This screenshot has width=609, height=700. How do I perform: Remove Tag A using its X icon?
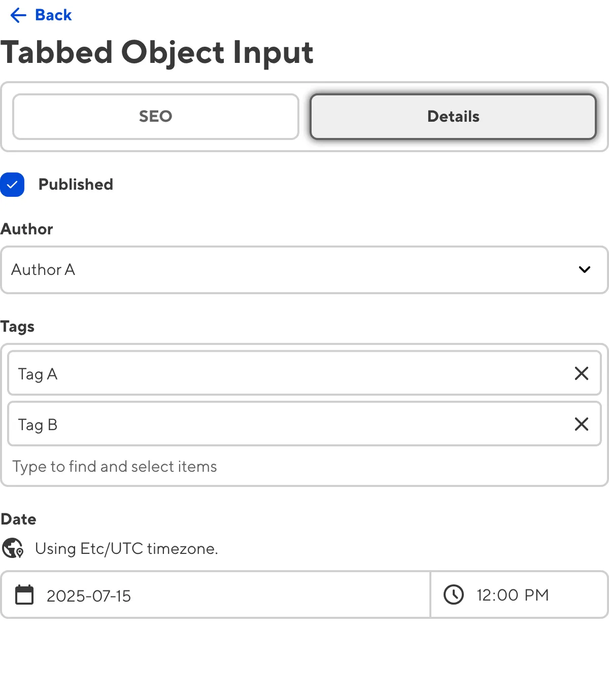[x=581, y=373]
